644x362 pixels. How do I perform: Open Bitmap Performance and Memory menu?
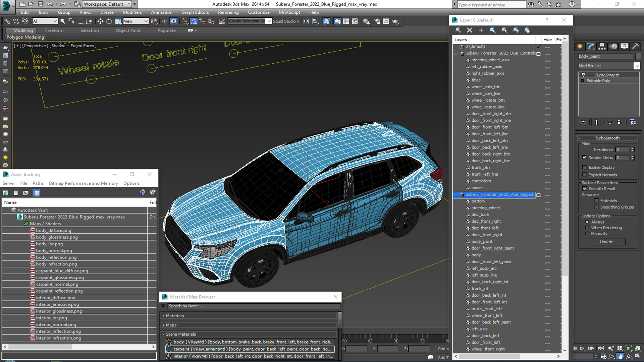click(84, 183)
